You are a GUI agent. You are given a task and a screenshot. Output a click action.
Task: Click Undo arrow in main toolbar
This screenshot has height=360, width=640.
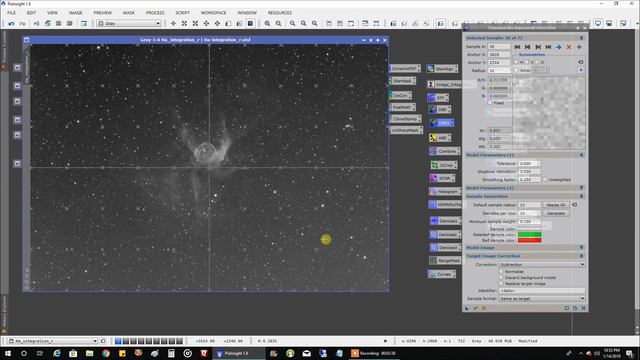(11, 24)
